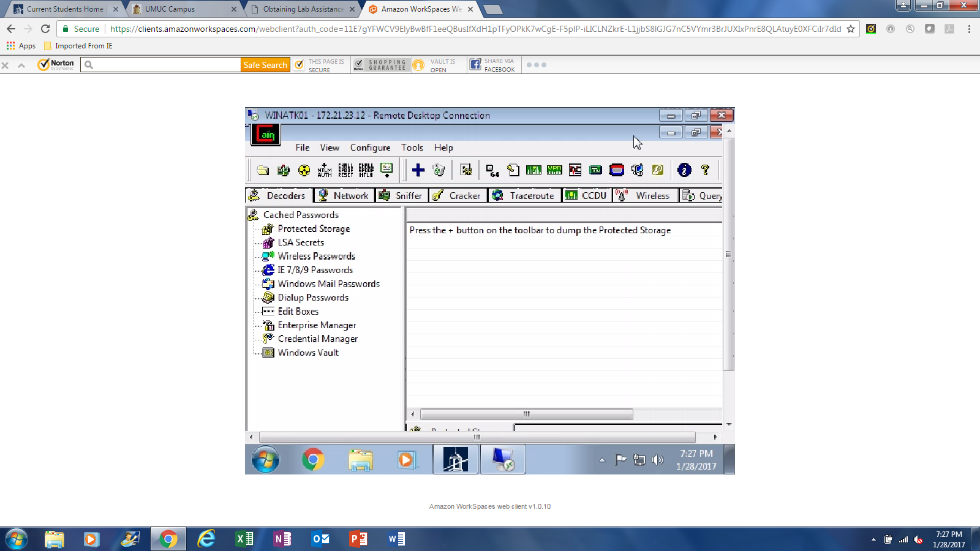This screenshot has width=980, height=551.
Task: Open the Tools menu
Action: point(412,148)
